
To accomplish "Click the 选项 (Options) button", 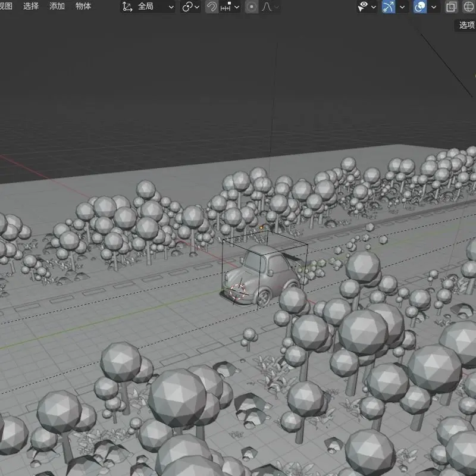I will pos(466,25).
